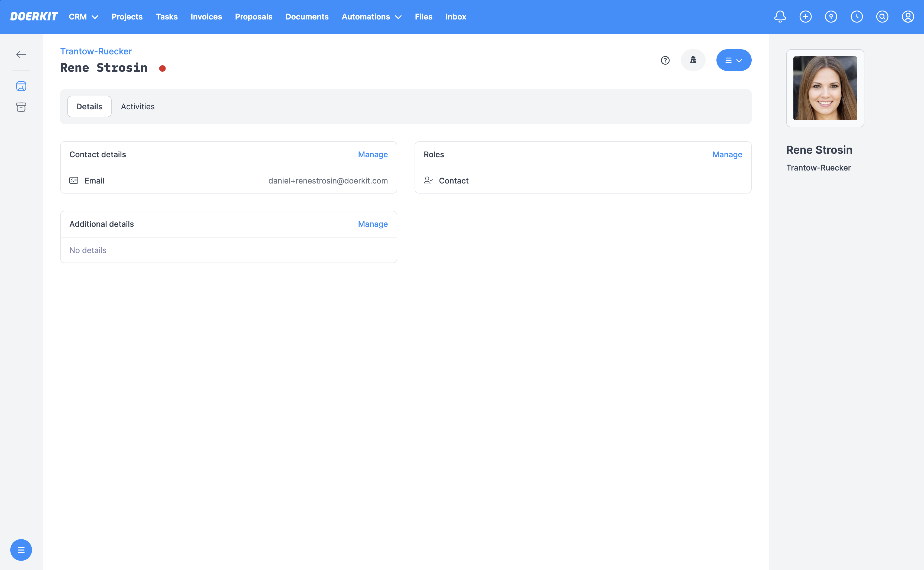Click the red status dot
The image size is (924, 570).
(162, 69)
